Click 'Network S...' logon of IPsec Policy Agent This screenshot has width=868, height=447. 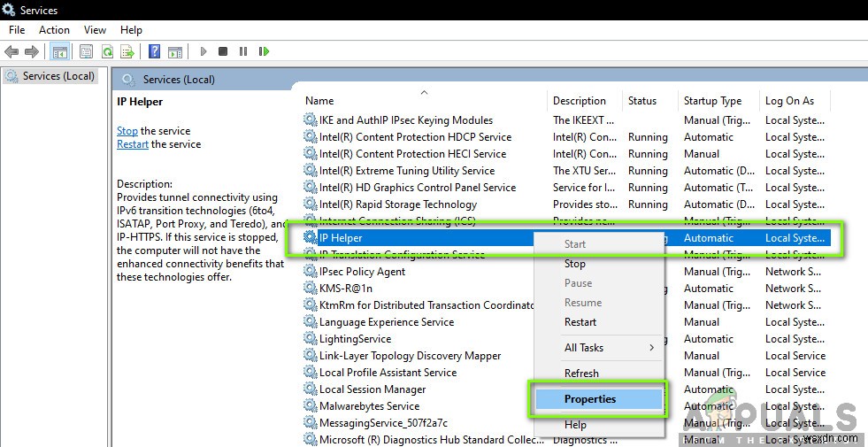coord(793,272)
